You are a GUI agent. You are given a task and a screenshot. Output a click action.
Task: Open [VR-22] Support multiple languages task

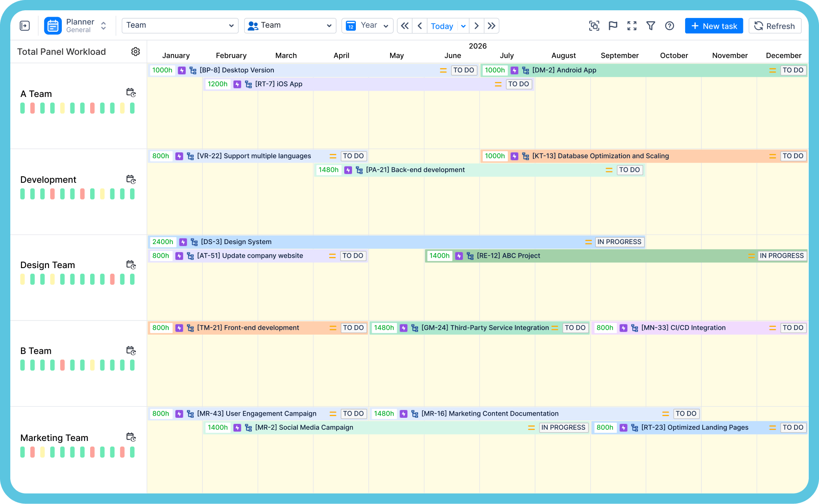(x=258, y=156)
